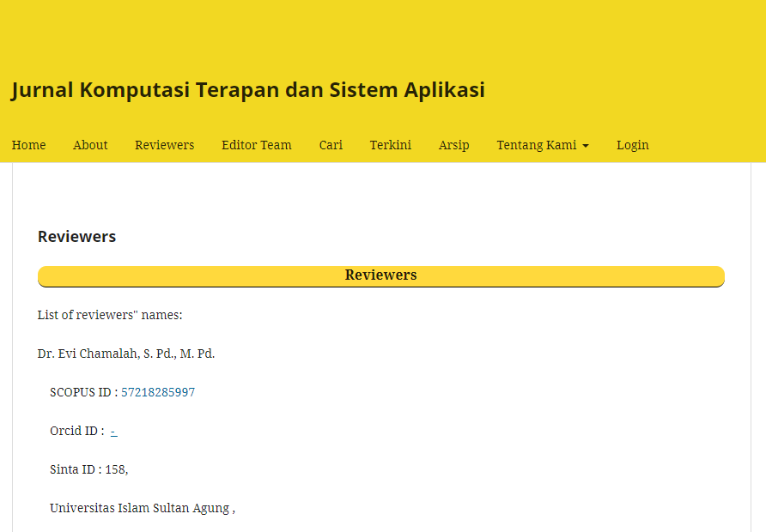The width and height of the screenshot is (766, 532).
Task: Click the caret arrow beside Tentang Kami
Action: [x=586, y=146]
